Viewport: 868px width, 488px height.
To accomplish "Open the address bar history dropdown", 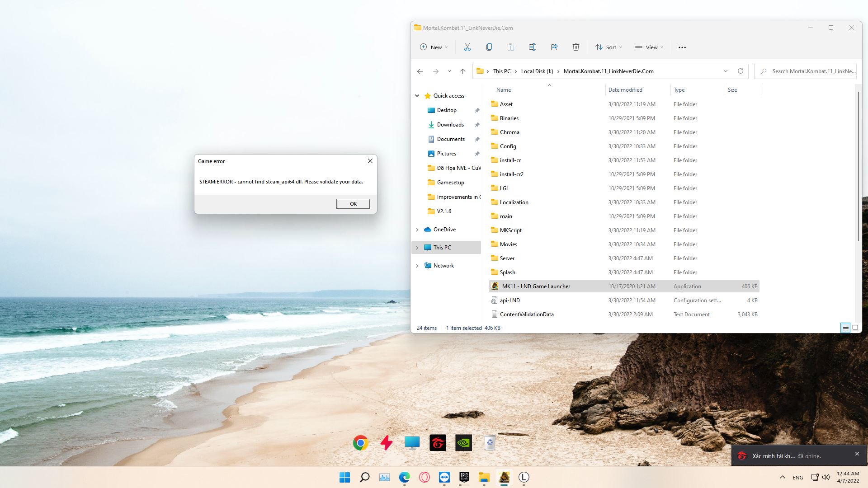I will click(725, 71).
